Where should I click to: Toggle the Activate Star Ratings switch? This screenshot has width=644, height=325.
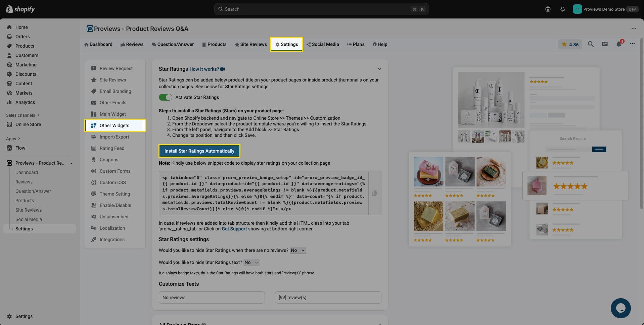pyautogui.click(x=165, y=98)
